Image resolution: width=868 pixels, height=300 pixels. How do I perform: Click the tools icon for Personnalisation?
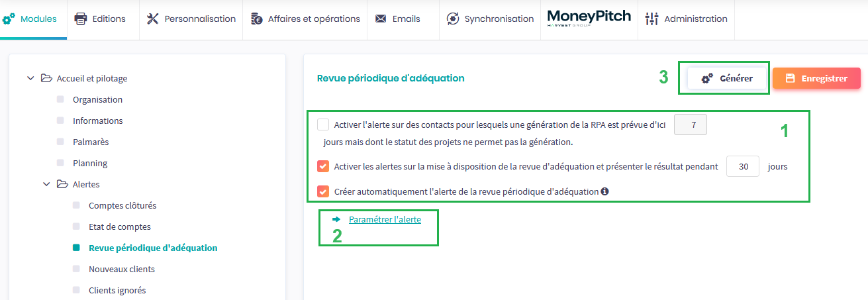pos(153,19)
